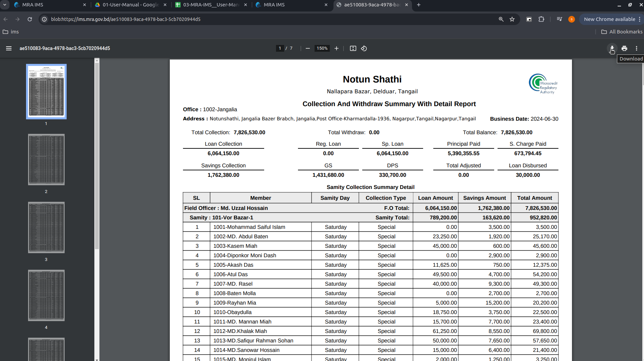
Task: Click the page number field
Action: pos(280,48)
